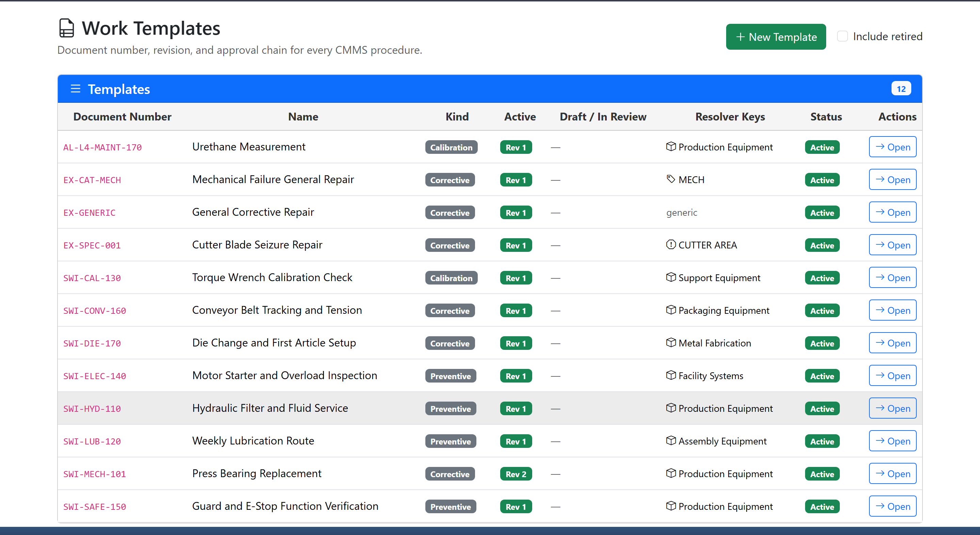Open the SWI-CAL-130 template

pos(893,278)
